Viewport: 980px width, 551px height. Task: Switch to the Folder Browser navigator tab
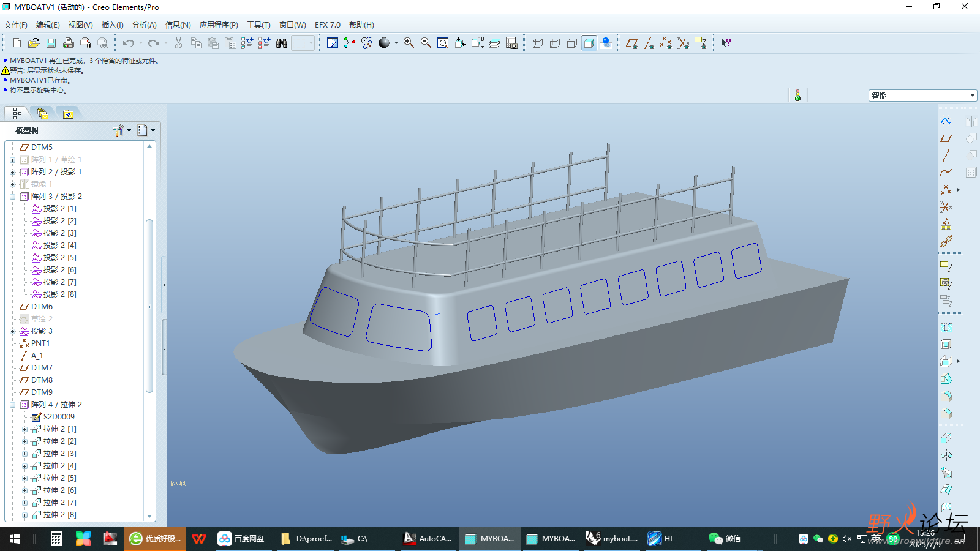42,113
